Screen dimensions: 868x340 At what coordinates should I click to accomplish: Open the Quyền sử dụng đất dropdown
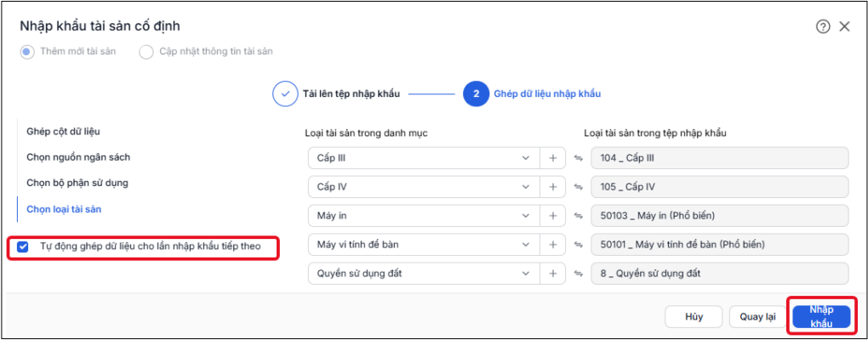point(424,273)
